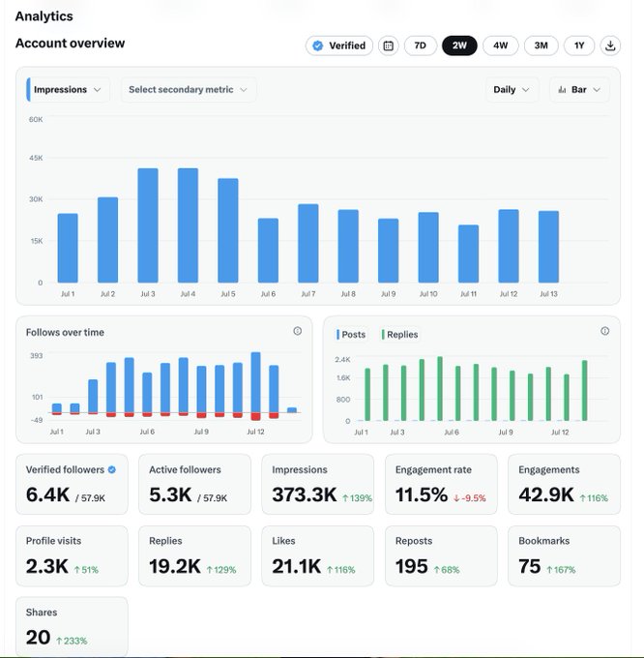Open the Verified followers card

(72, 484)
